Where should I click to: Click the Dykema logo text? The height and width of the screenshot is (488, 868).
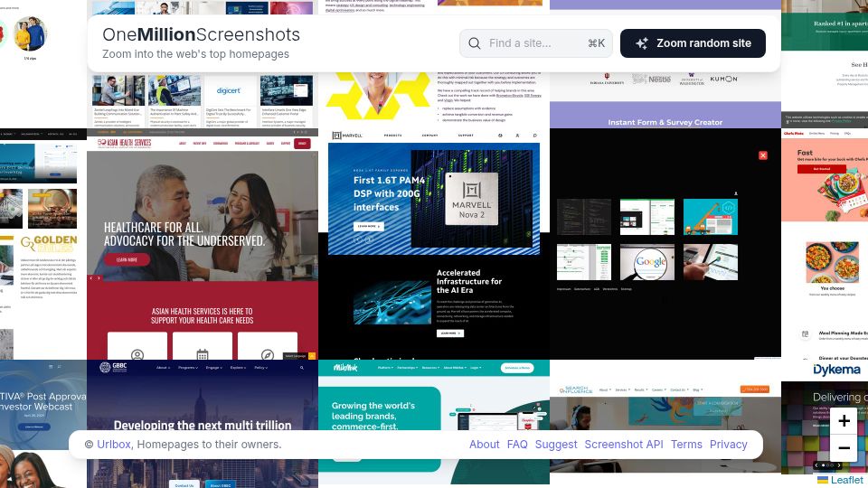coord(837,370)
